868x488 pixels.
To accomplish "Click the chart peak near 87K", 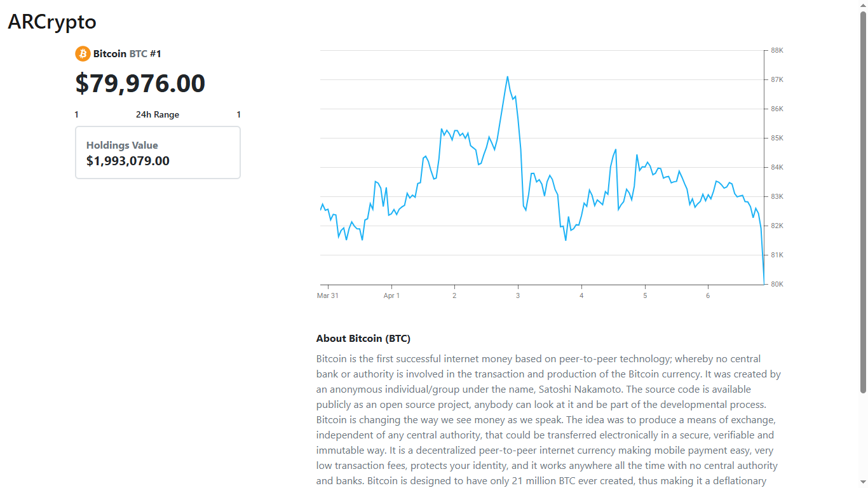I will 507,77.
